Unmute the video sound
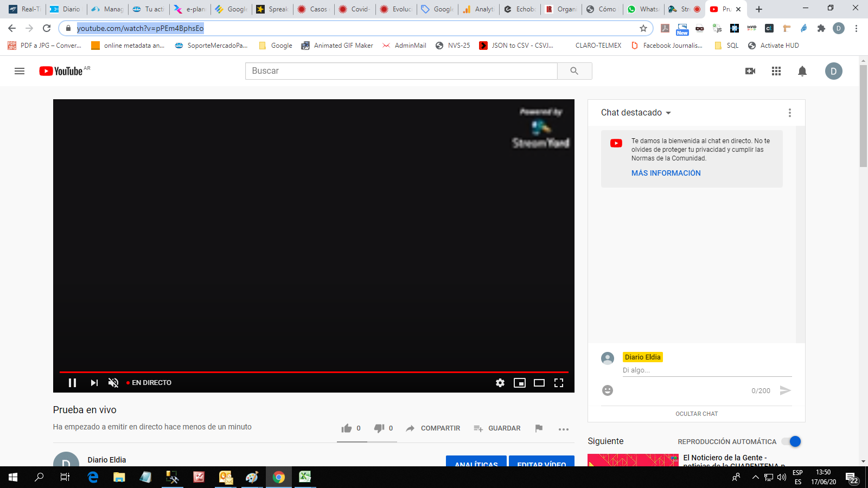Screen dimensions: 868x488 point(112,382)
